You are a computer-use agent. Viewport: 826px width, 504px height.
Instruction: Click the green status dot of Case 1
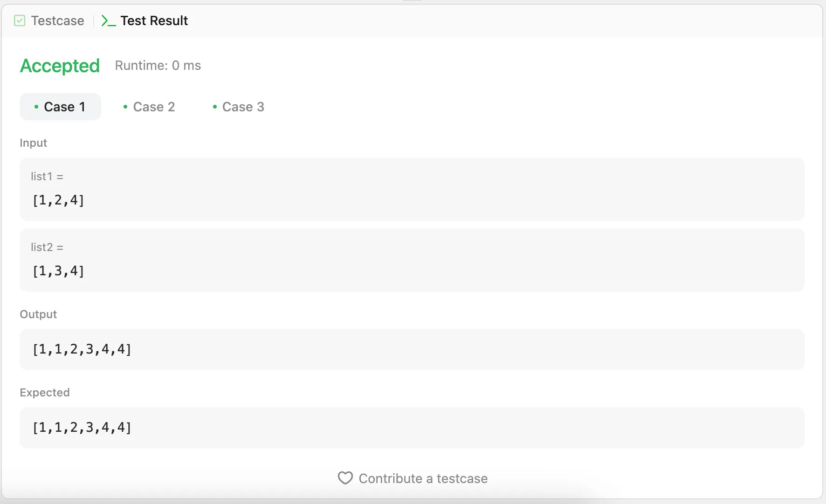click(36, 107)
